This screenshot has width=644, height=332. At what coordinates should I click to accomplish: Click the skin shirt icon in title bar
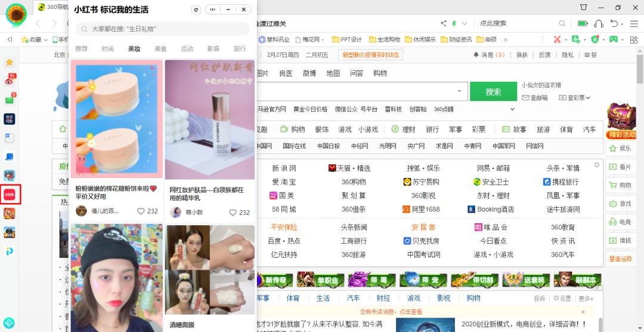(x=584, y=7)
